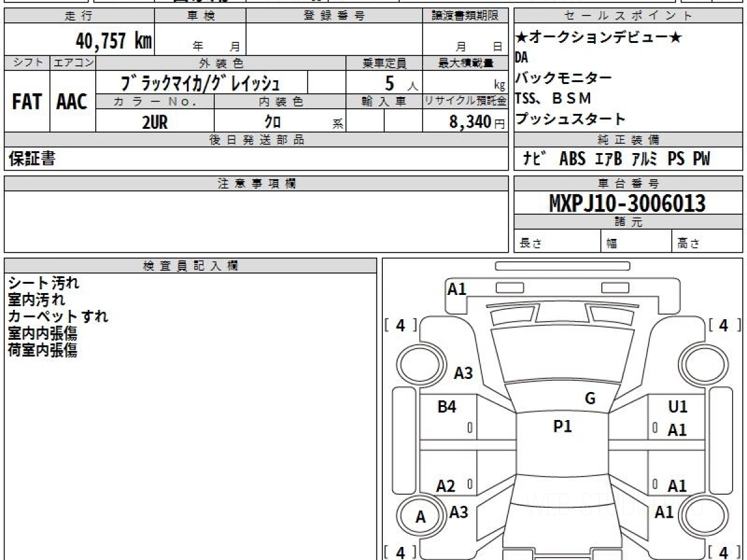Click the 8,340円 recycle deposit value
Screen dimensions: 747x560
[477, 122]
